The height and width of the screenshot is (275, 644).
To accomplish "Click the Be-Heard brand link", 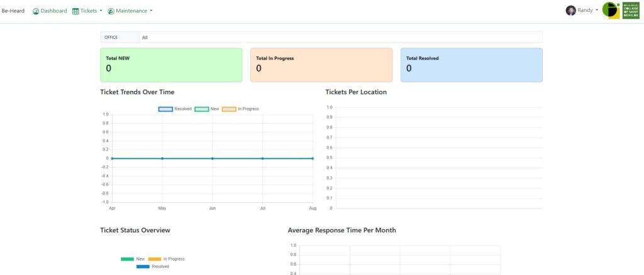I will [13, 11].
